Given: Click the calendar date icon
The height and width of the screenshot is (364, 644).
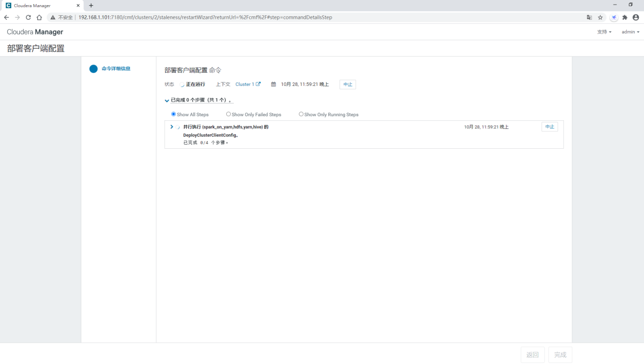Looking at the screenshot, I should (273, 84).
